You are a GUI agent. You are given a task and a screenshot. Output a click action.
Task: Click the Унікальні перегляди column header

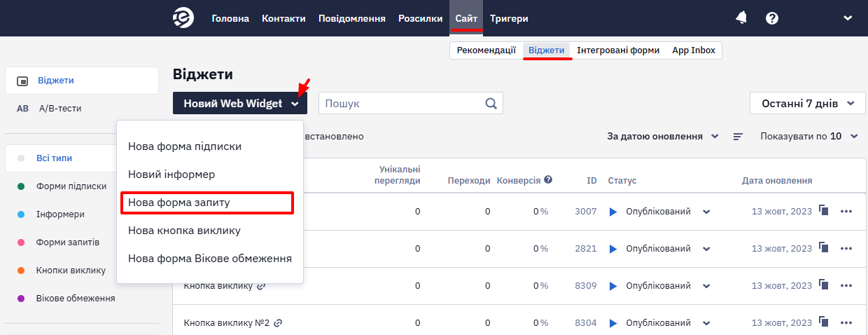pos(398,175)
